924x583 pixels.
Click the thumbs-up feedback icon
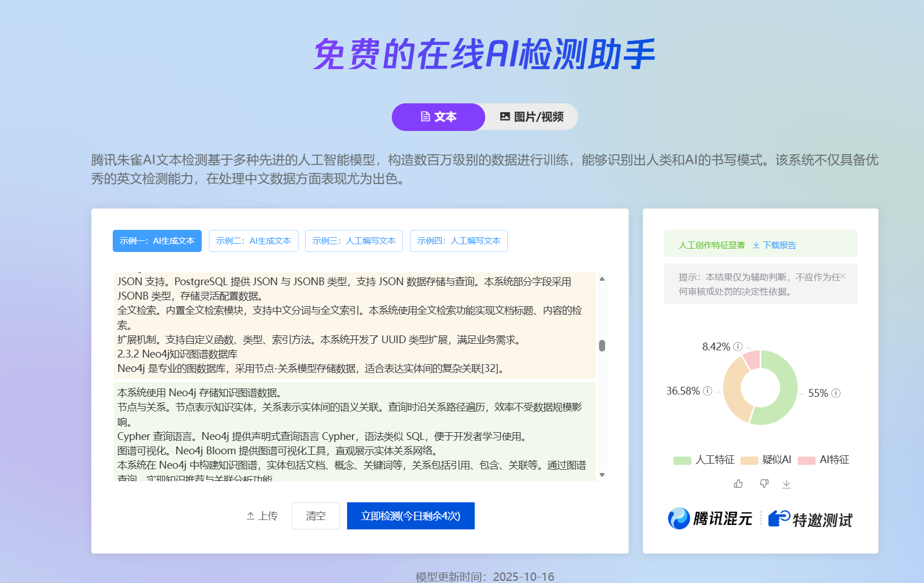coord(738,484)
